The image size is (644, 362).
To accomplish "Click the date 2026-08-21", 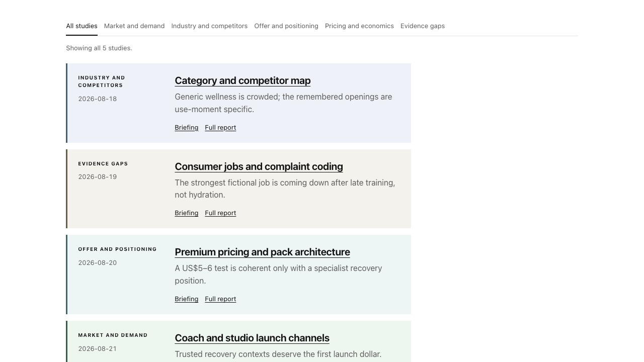I will 98,349.
